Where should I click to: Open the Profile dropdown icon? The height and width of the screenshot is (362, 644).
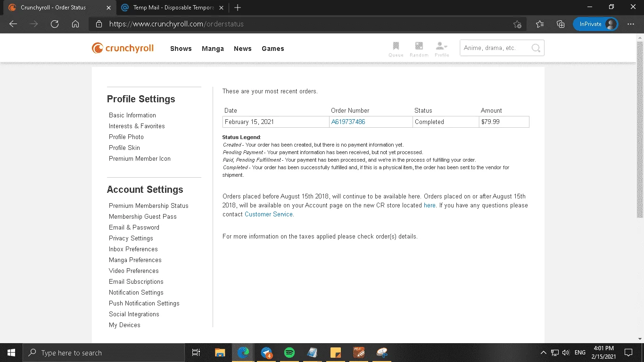442,49
